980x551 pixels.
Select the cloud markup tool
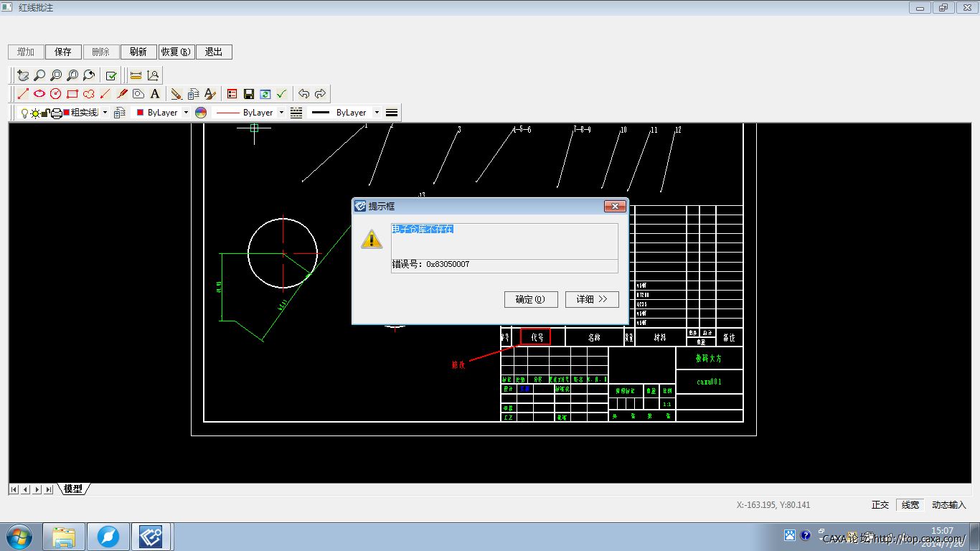tap(89, 94)
